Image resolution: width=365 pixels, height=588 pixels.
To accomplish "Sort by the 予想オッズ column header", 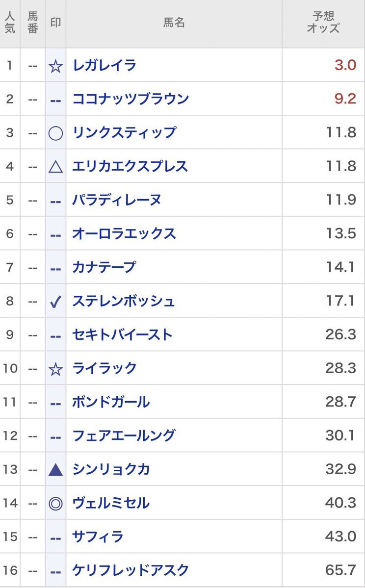I will (x=323, y=23).
